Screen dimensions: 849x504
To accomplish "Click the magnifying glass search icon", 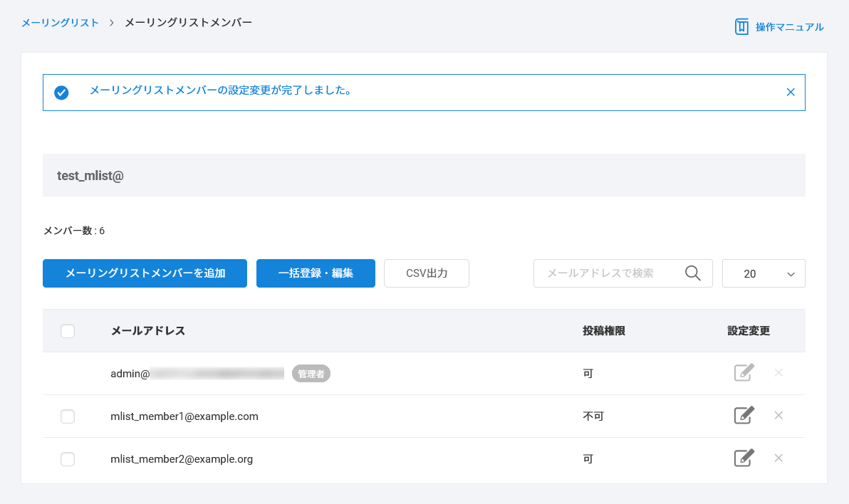I will point(692,273).
